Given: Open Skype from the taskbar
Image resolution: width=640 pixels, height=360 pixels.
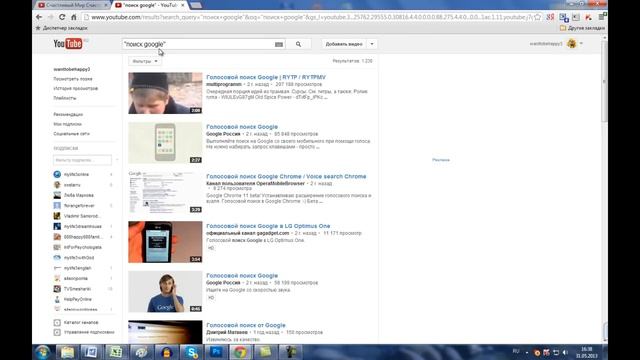Looking at the screenshot, I should pos(191,352).
